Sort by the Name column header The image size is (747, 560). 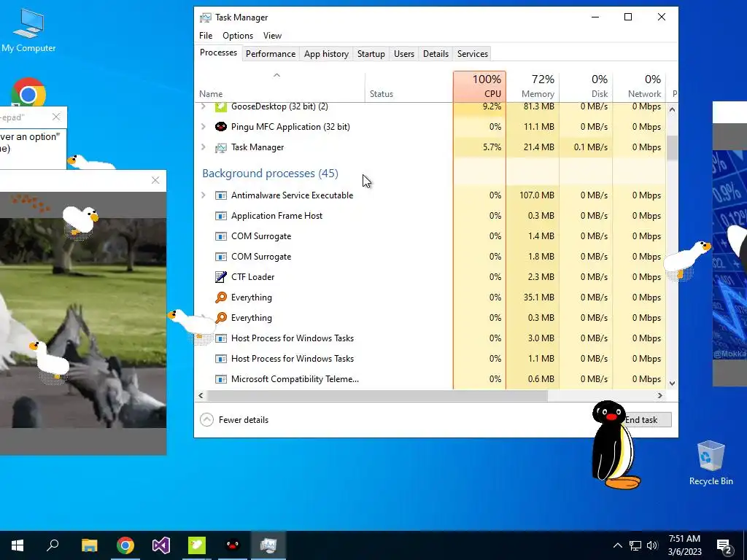tap(279, 86)
